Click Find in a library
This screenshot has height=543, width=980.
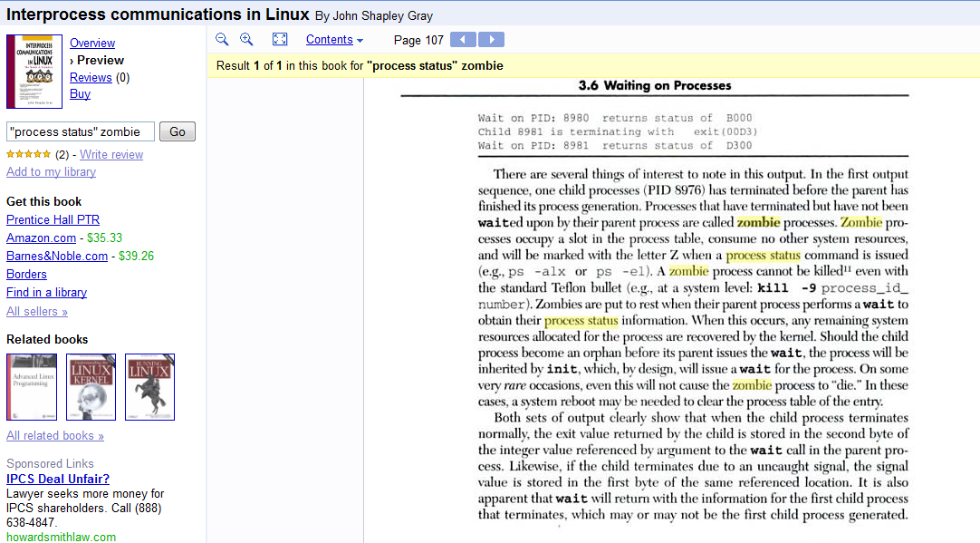46,292
